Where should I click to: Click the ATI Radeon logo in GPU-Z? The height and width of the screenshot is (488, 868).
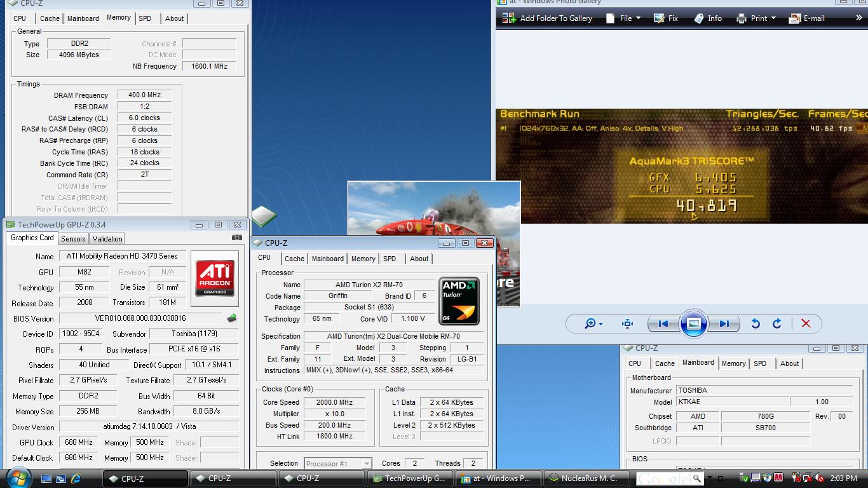(x=215, y=278)
